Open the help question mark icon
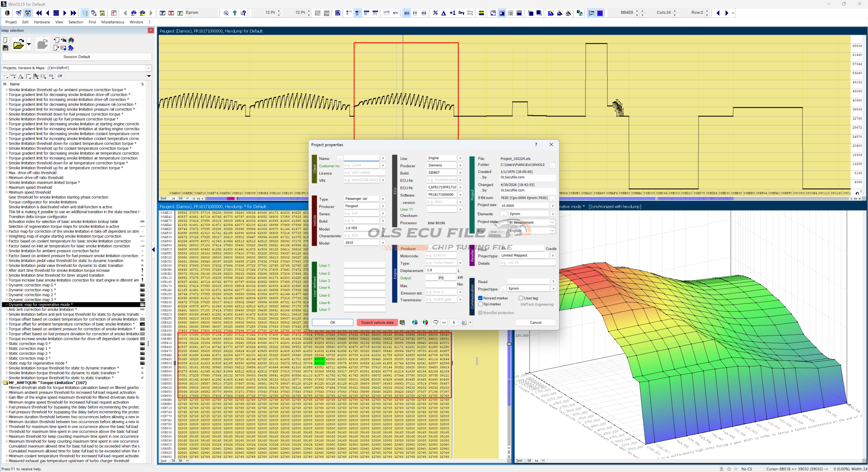The image size is (868, 472). click(235, 13)
